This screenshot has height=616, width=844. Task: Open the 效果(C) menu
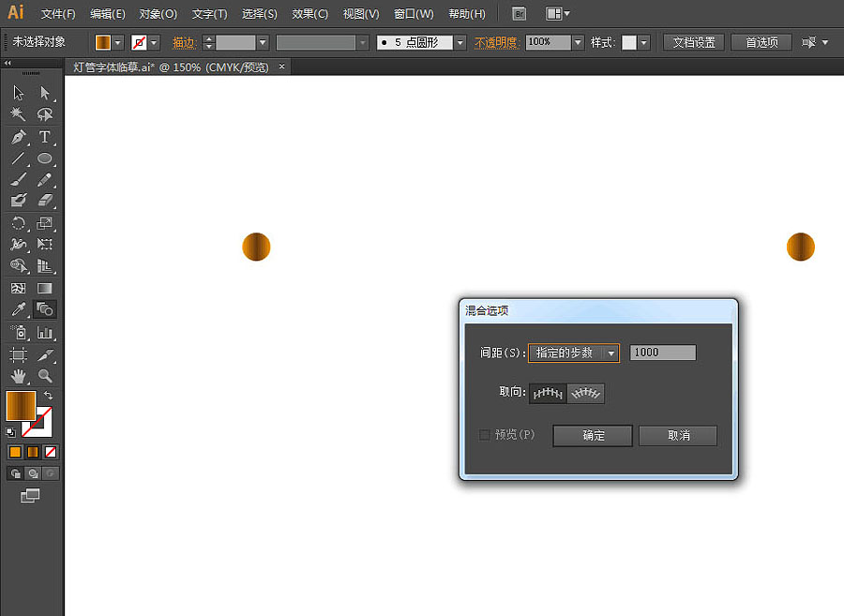(x=309, y=14)
